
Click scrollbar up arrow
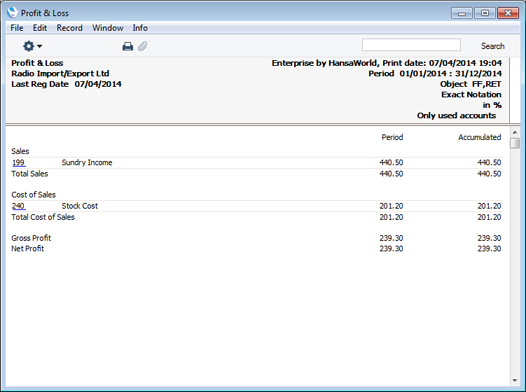coord(515,132)
